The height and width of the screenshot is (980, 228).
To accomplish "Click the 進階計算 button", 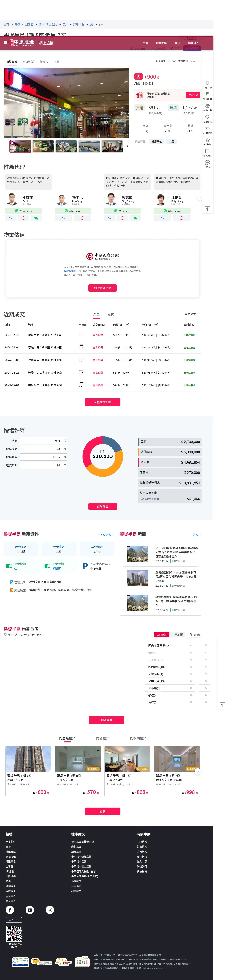I will point(102,507).
